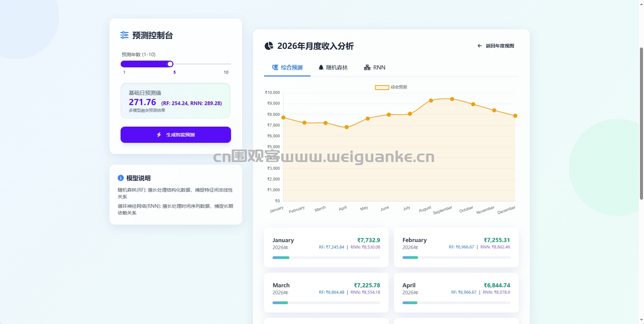Select the April 2026 income card

coord(456,293)
